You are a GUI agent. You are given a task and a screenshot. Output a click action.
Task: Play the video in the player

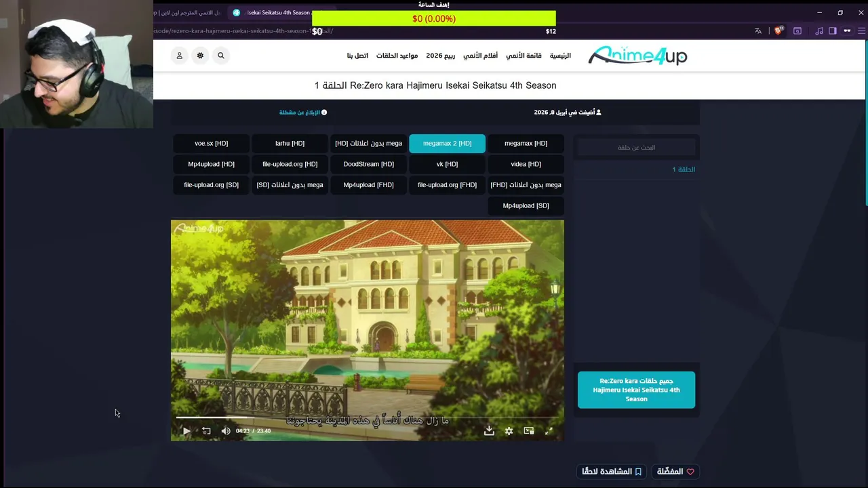click(x=186, y=431)
